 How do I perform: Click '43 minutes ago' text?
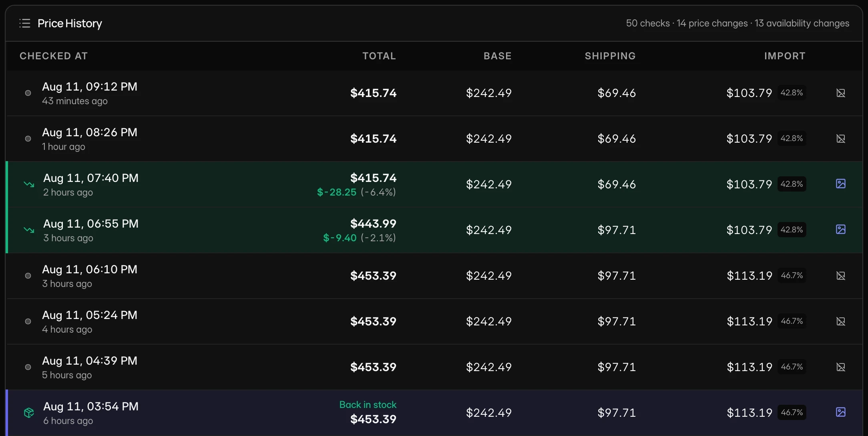(x=75, y=101)
